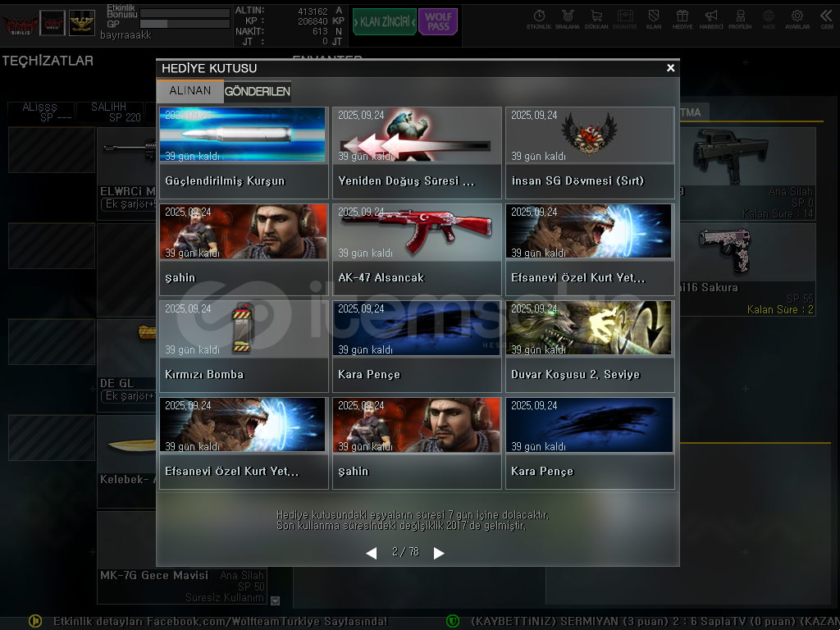Click the KAYBETTİNİZ match result ticker text
Screen dimensions: 840x630
[655, 622]
